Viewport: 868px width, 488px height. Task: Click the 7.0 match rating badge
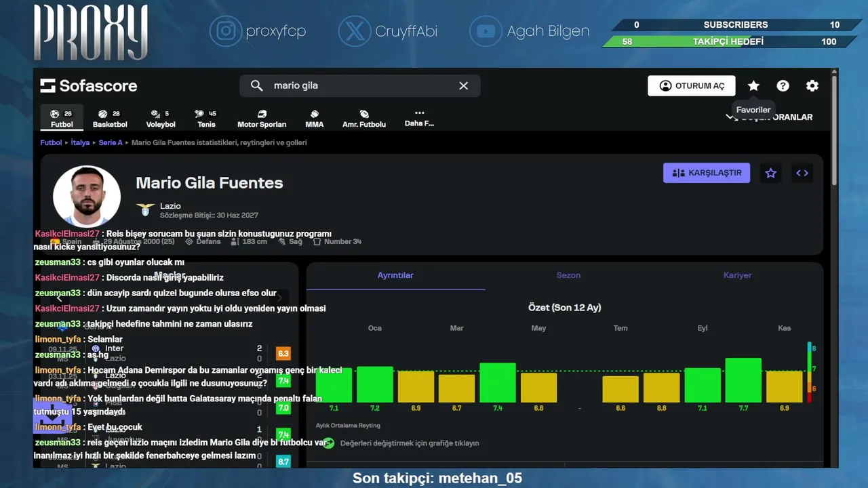[283, 408]
